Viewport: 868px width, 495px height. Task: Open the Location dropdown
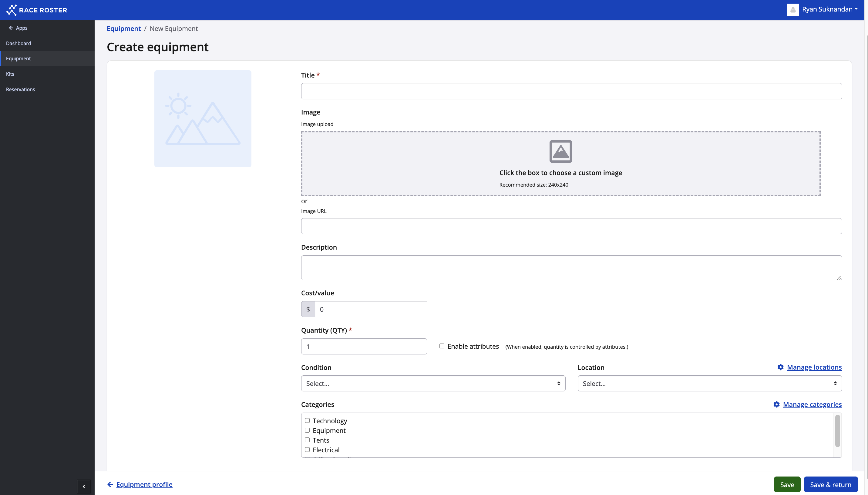pos(709,384)
